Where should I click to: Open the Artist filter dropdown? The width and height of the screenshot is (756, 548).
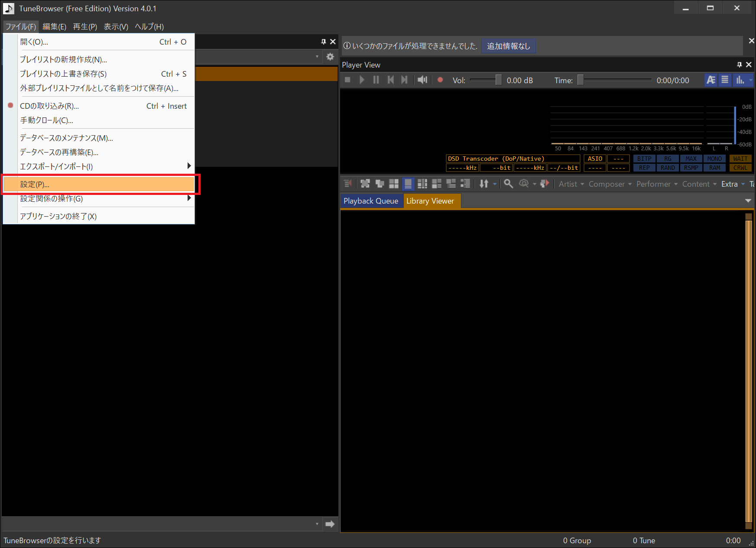pos(571,184)
